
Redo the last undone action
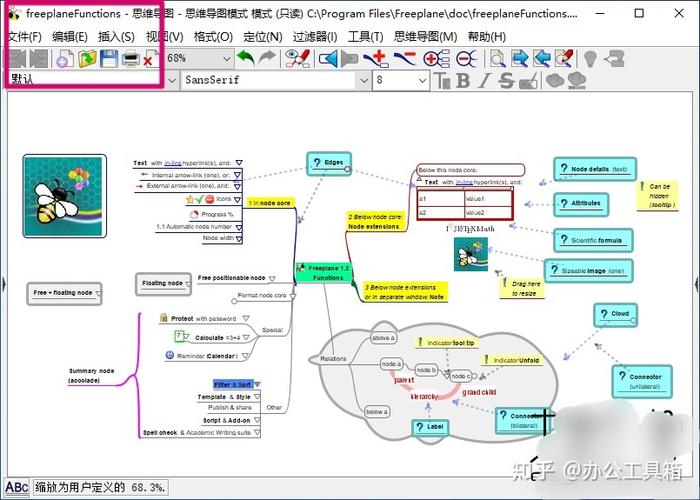267,58
